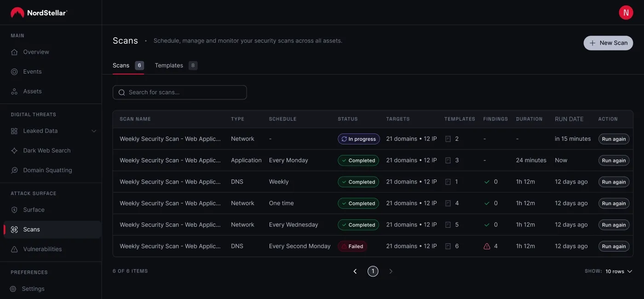644x299 pixels.
Task: Click the In progress status badge
Action: [x=358, y=138]
